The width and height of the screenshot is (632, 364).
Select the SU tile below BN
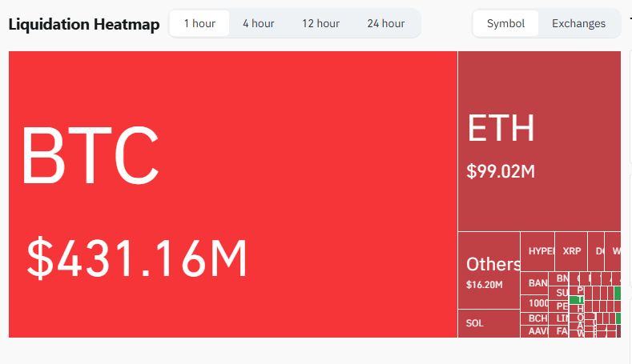561,293
